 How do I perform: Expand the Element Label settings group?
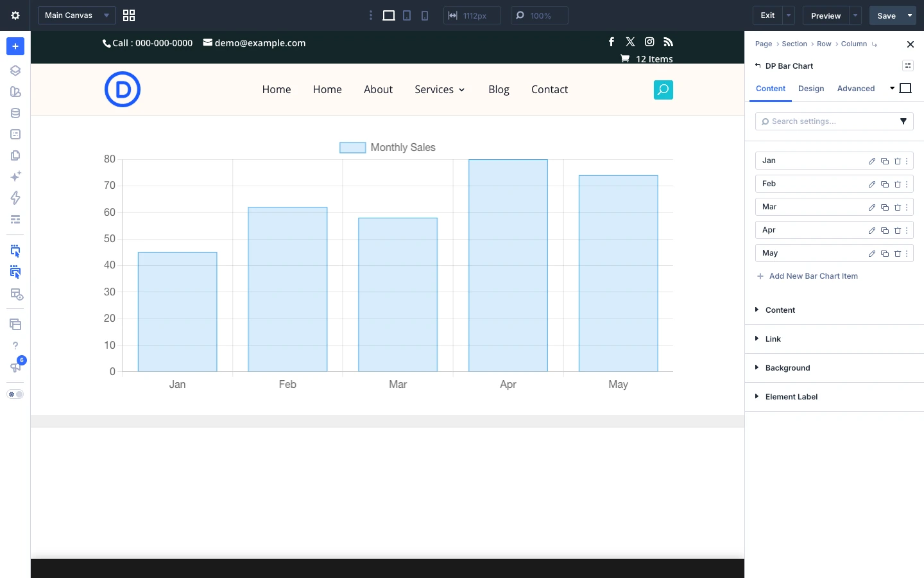coord(834,397)
